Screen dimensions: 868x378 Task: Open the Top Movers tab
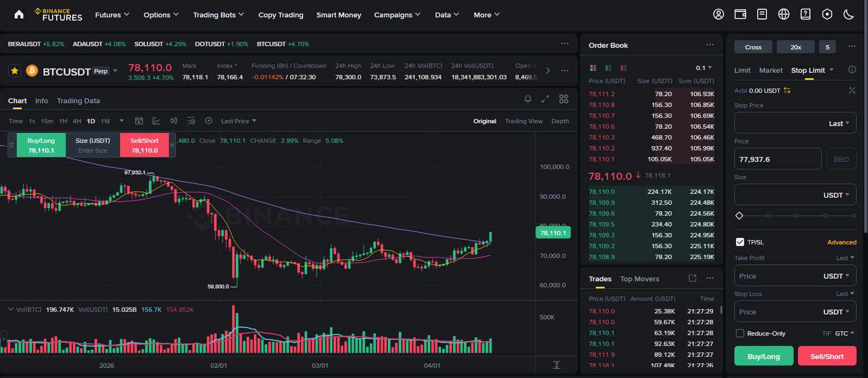tap(640, 279)
